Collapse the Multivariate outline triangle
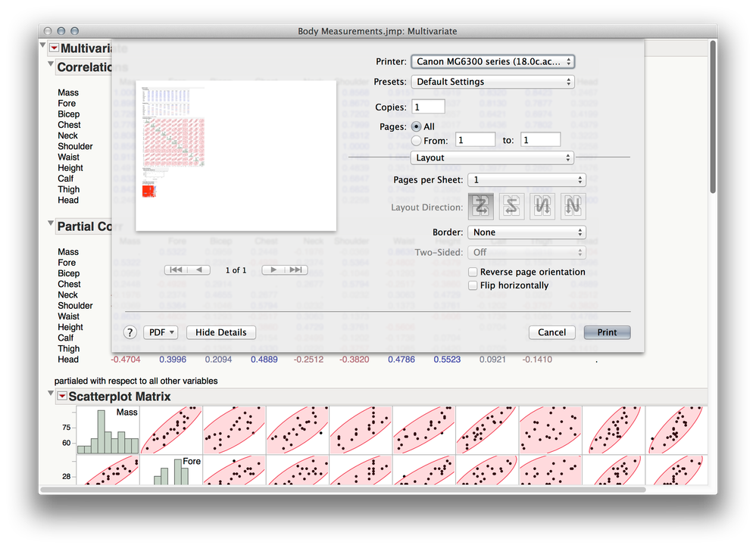 43,45
